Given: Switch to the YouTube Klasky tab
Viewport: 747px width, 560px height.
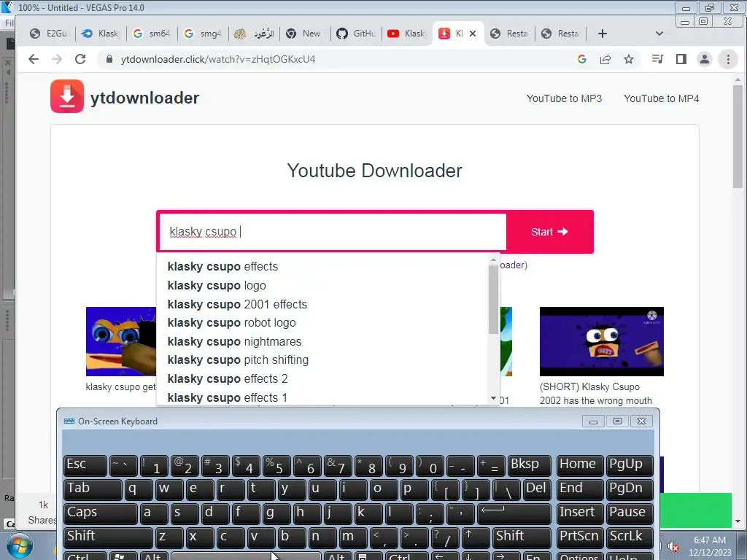Looking at the screenshot, I should coord(406,34).
